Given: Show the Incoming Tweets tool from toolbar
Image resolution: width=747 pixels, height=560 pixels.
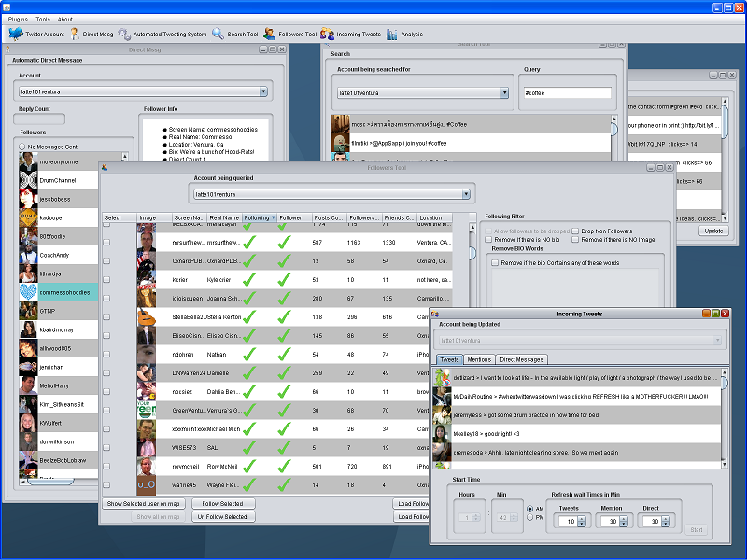Looking at the screenshot, I should pyautogui.click(x=351, y=34).
